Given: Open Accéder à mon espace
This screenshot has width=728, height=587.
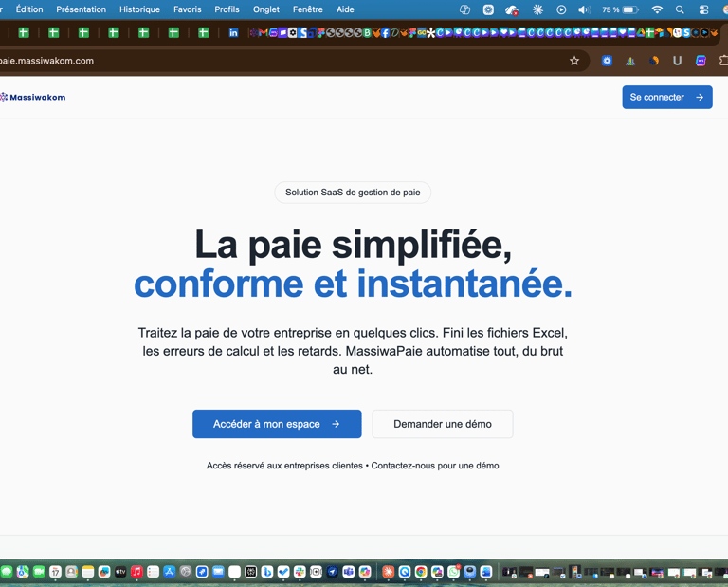Looking at the screenshot, I should tap(277, 424).
